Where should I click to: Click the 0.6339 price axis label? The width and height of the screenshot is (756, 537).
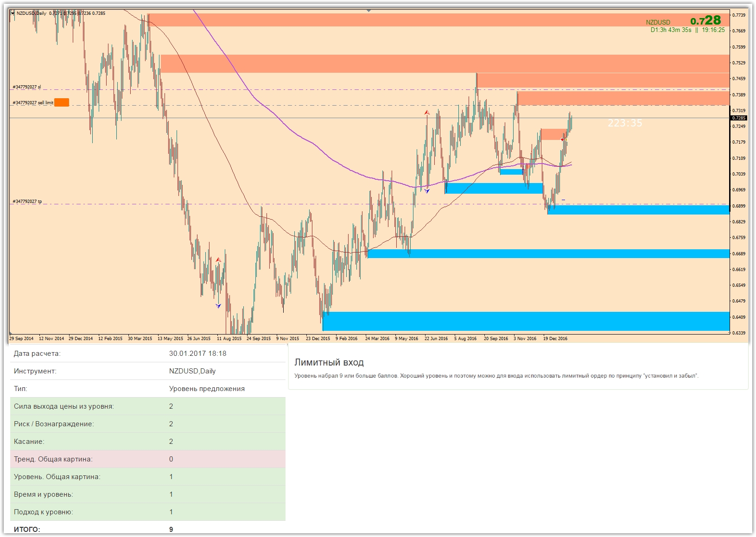coord(739,333)
